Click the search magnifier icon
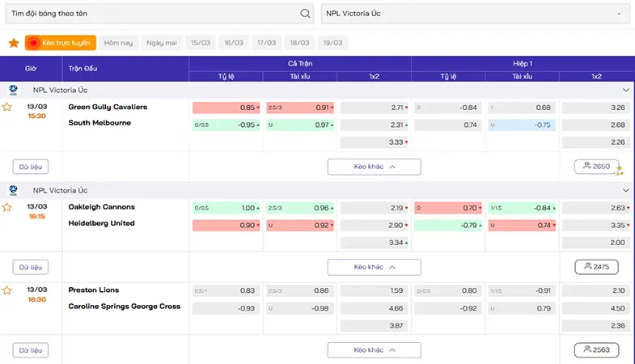This screenshot has width=635, height=364. click(x=305, y=14)
